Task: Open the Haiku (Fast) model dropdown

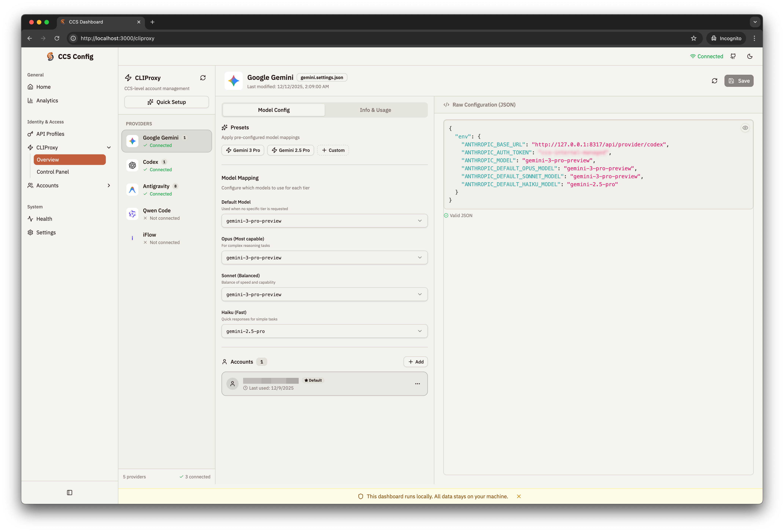Action: click(x=324, y=331)
